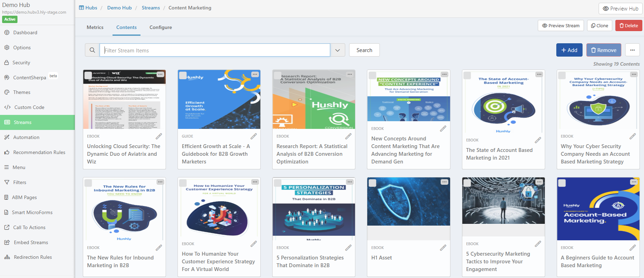Click pencil icon on Efficient Growth at Scale card
The height and width of the screenshot is (278, 644).
[254, 136]
